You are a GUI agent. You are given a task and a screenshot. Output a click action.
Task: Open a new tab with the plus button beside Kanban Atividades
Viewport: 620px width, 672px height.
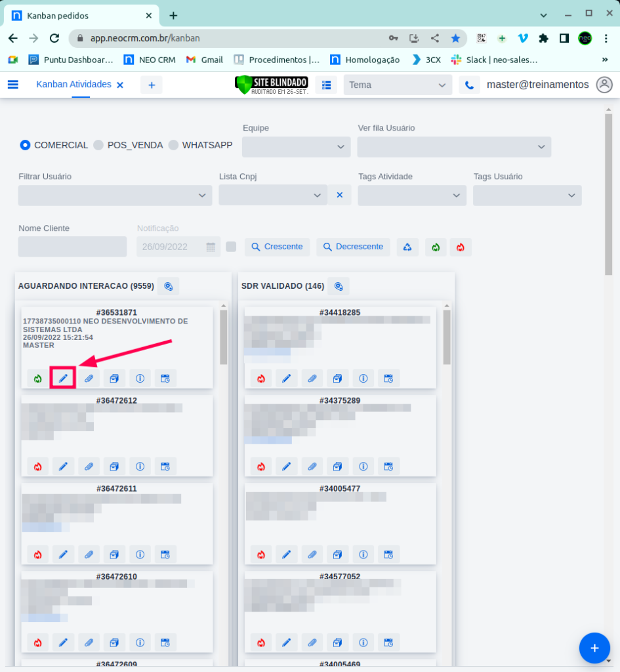coord(152,85)
